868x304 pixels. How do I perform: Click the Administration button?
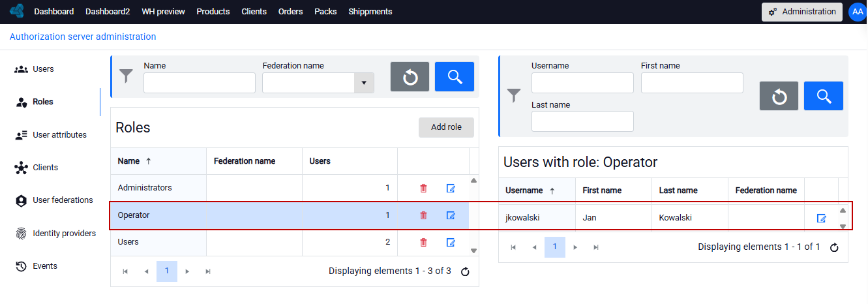coord(802,12)
